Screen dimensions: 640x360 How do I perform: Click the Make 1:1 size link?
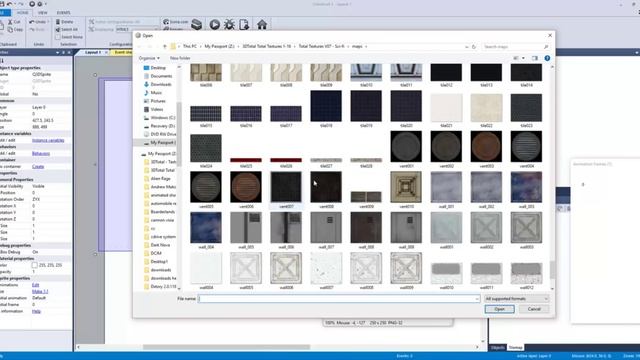click(40, 291)
